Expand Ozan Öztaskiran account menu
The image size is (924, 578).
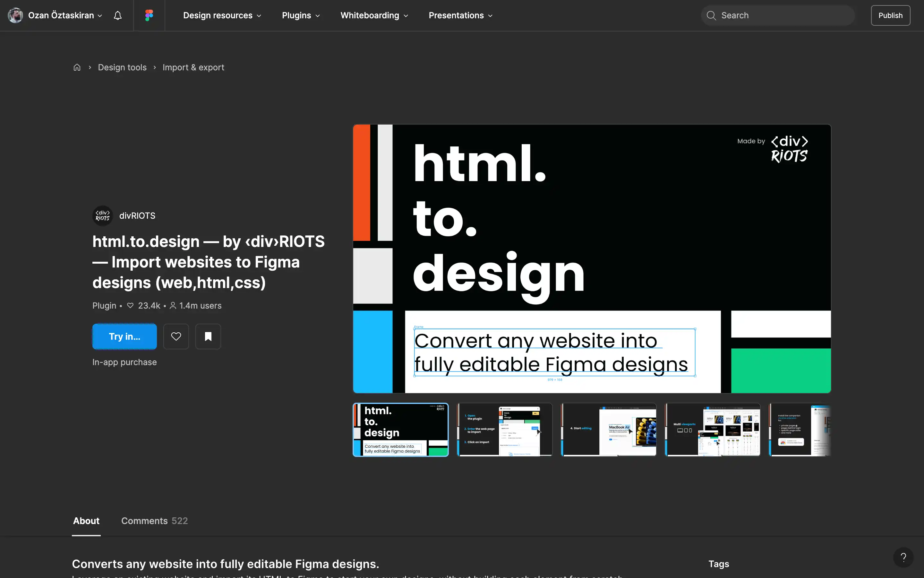tap(65, 15)
